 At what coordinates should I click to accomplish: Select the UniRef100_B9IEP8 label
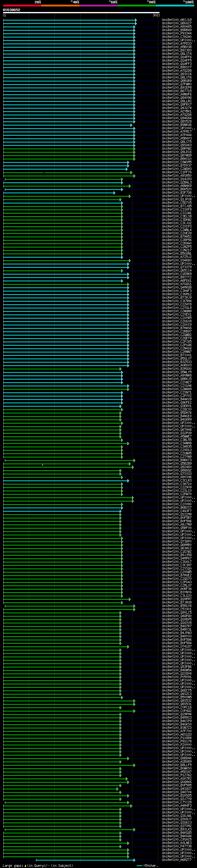pos(177,88)
